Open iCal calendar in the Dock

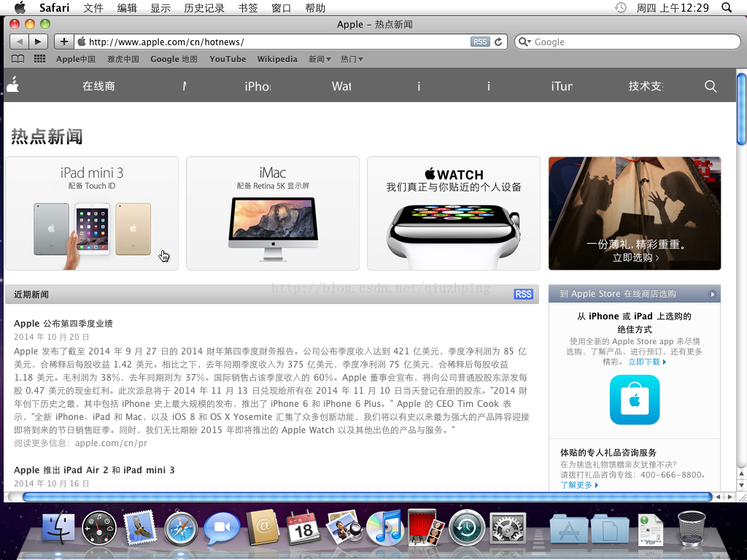(303, 528)
